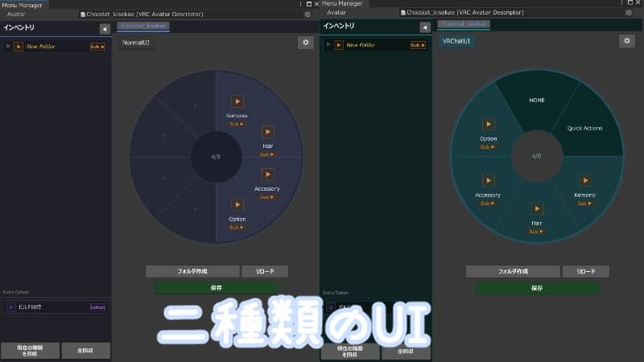The width and height of the screenshot is (644, 362).
Task: Click left Avatar Chocolat_kisekae object field
Action: pos(196,14)
